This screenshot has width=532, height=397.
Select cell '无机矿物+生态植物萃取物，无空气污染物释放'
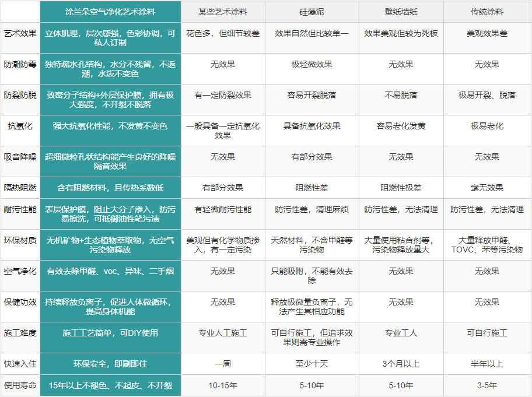tap(110, 245)
